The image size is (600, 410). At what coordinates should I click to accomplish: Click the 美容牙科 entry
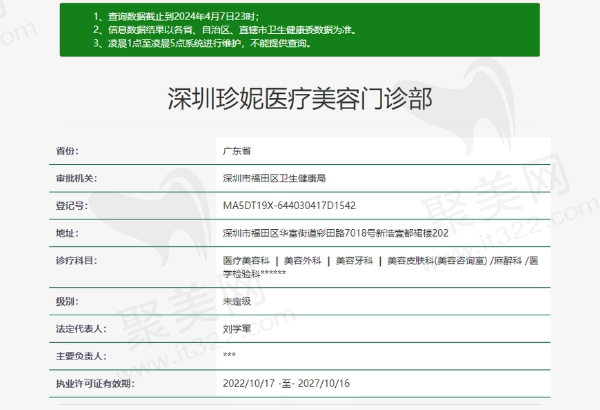[354, 260]
